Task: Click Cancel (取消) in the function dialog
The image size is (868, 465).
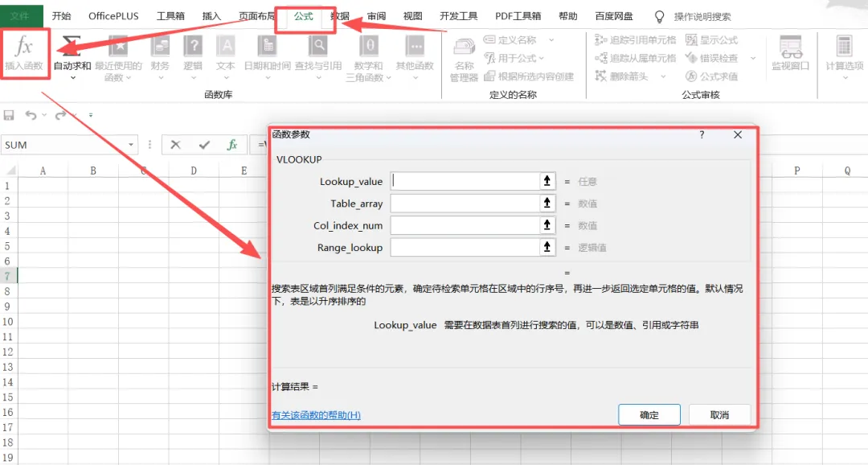Action: (719, 414)
